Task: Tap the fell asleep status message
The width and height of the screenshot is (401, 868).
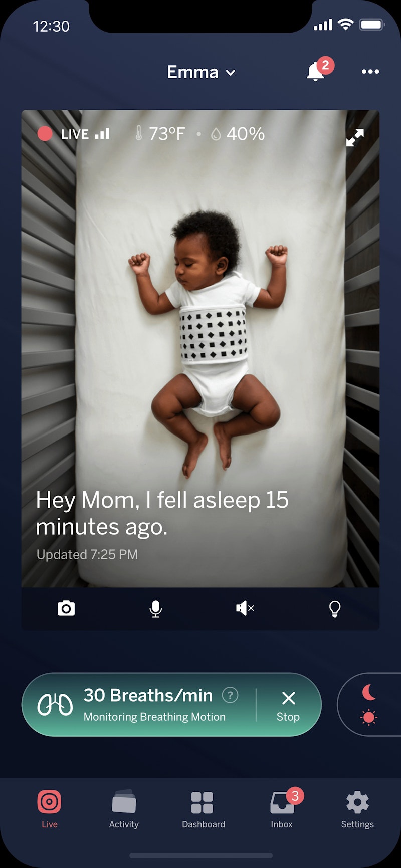Action: 162,513
